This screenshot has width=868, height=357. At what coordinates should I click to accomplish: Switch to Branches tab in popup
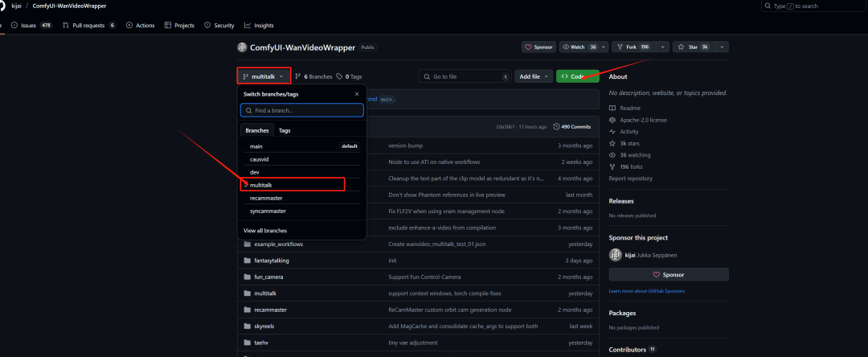click(x=257, y=130)
